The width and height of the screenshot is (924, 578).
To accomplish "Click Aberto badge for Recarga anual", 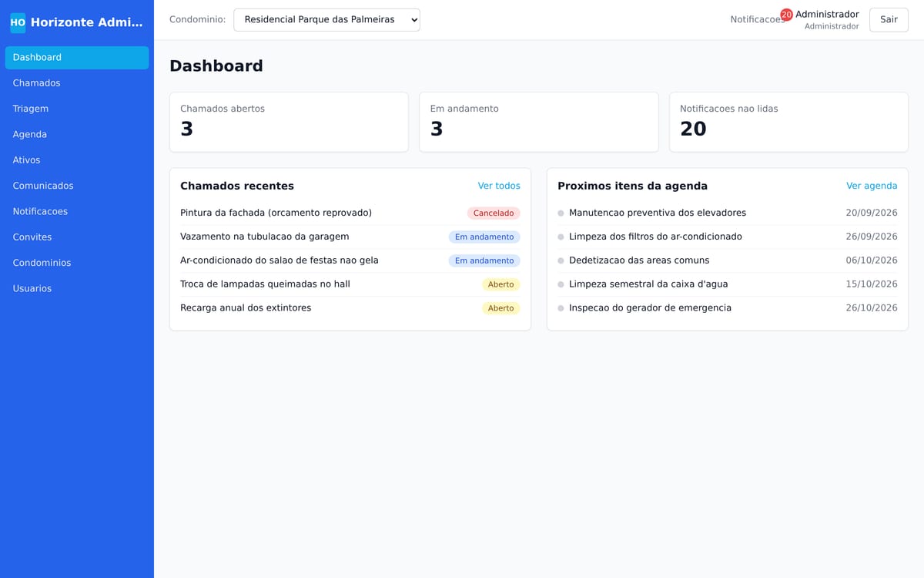I will pos(501,308).
